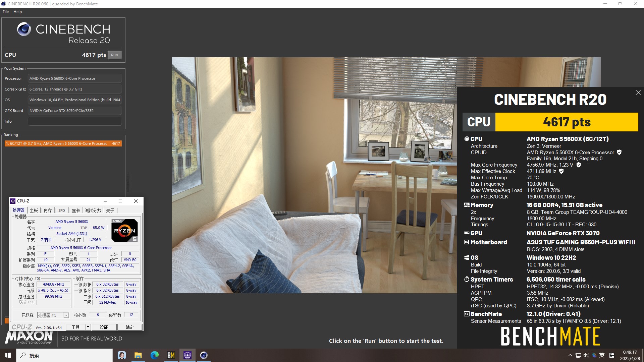Open the Windows Start menu
644x362 pixels.
pyautogui.click(x=8, y=355)
